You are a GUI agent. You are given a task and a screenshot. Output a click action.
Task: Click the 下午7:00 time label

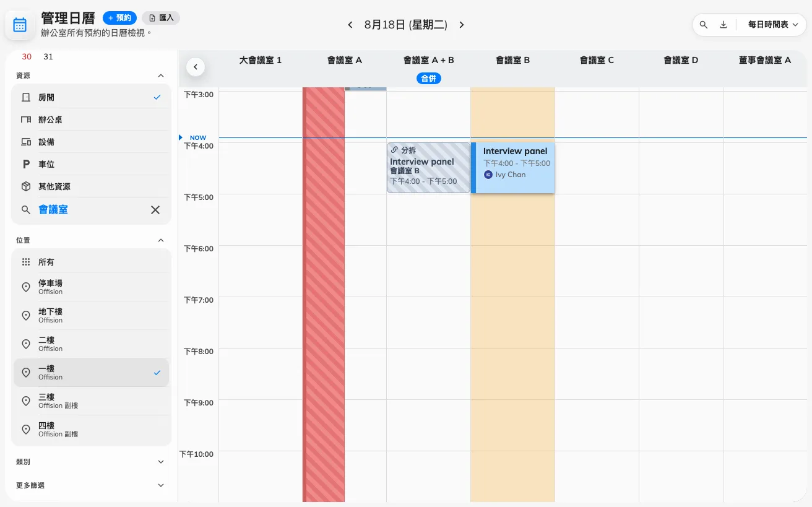click(199, 300)
